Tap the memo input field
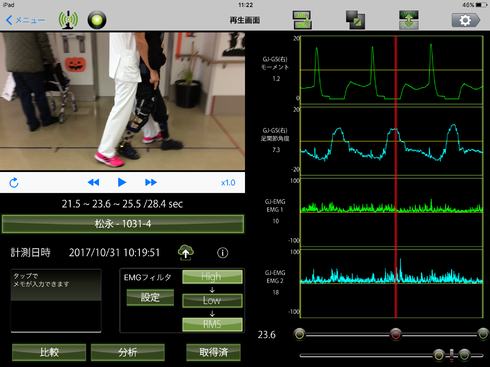Screen dimensions: 490x367 (56, 301)
